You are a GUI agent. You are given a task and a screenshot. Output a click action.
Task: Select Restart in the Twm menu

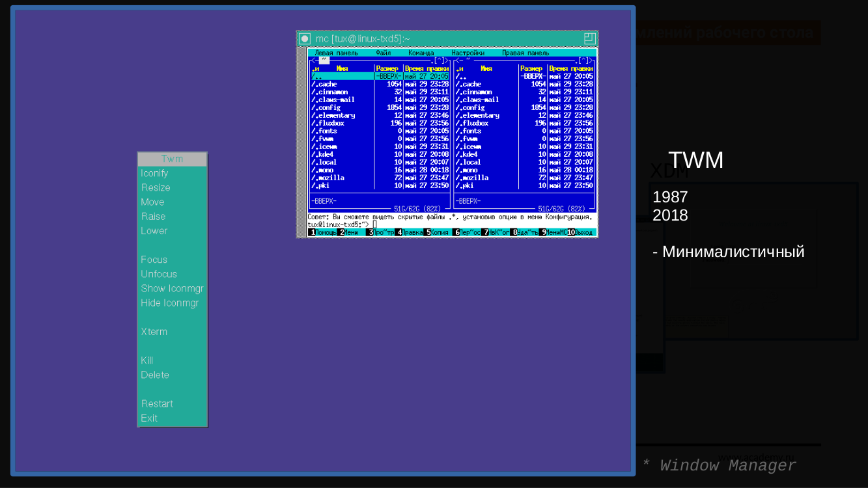point(173,403)
